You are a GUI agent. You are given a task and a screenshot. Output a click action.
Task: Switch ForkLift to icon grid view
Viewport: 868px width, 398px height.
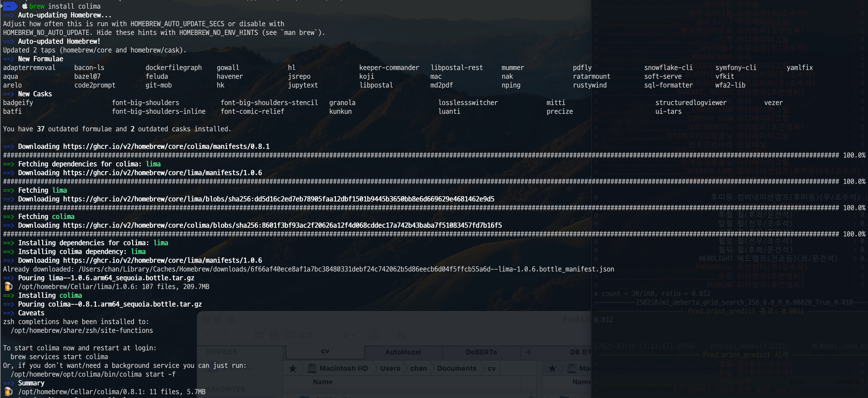coord(258,335)
